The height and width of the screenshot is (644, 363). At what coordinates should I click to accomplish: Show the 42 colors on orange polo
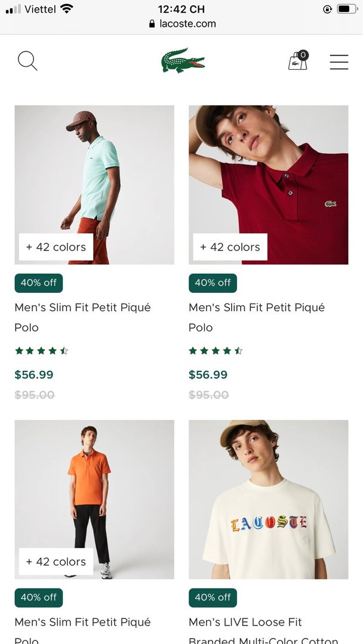click(x=56, y=562)
